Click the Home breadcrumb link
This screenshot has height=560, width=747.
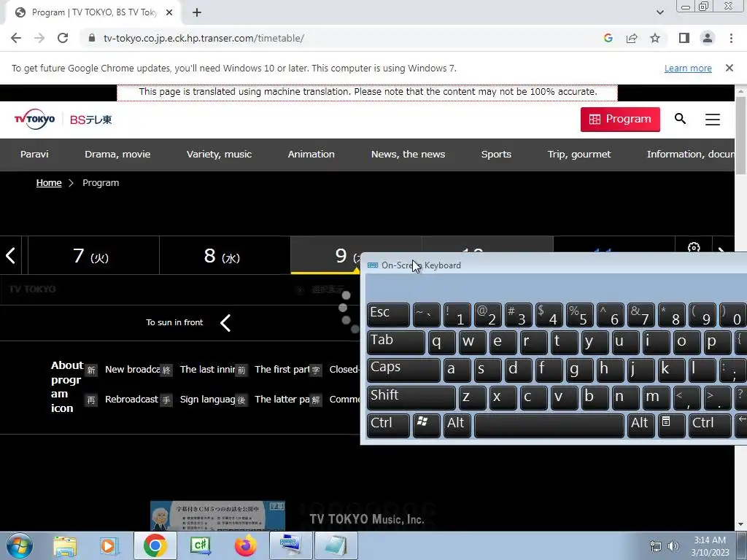[49, 183]
